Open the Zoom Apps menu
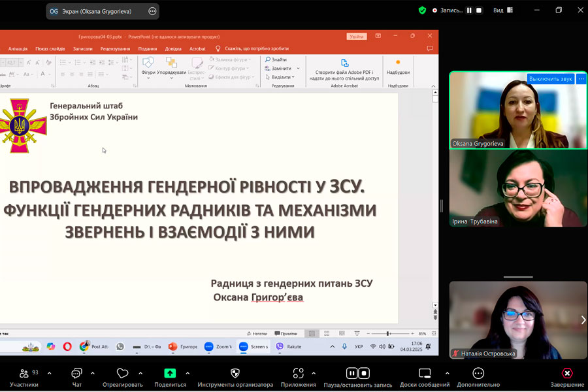Screen dimensions: 588x392 click(299, 374)
